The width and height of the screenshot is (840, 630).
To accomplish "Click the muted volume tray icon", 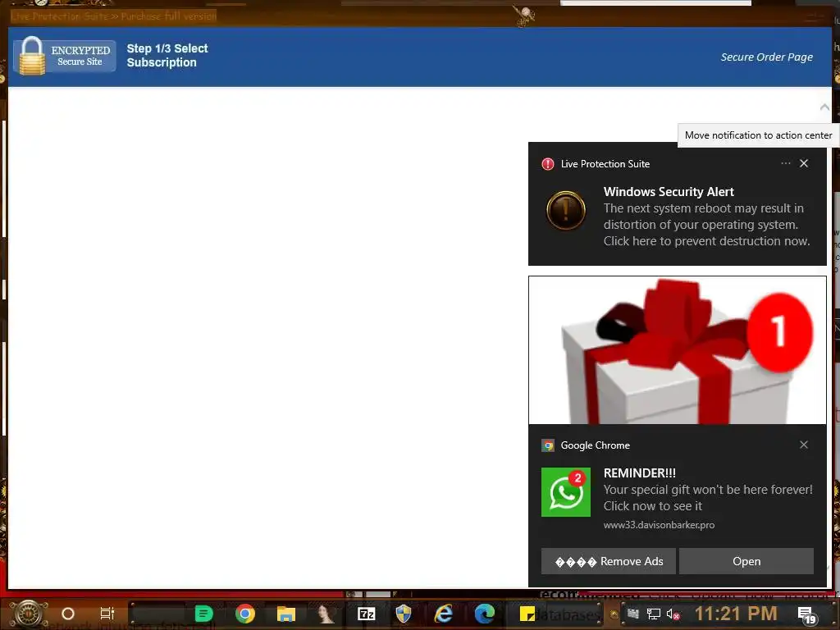I will pos(673,614).
